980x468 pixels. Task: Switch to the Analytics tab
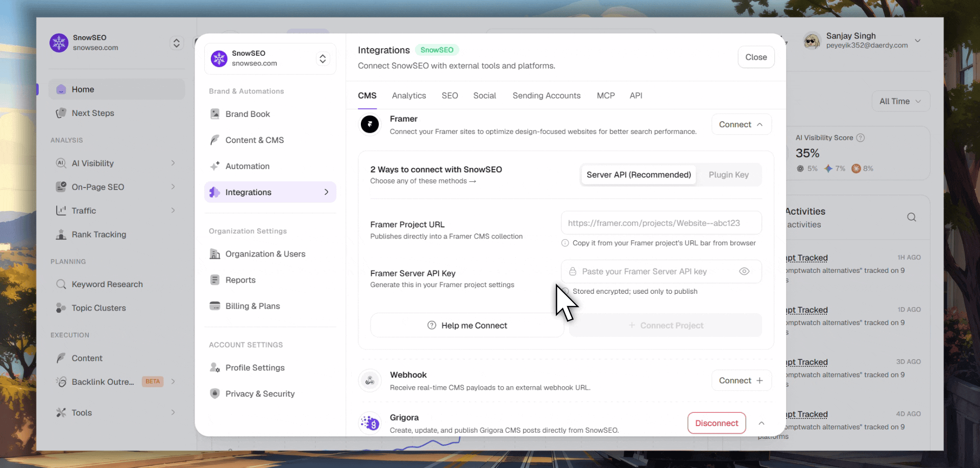(409, 96)
